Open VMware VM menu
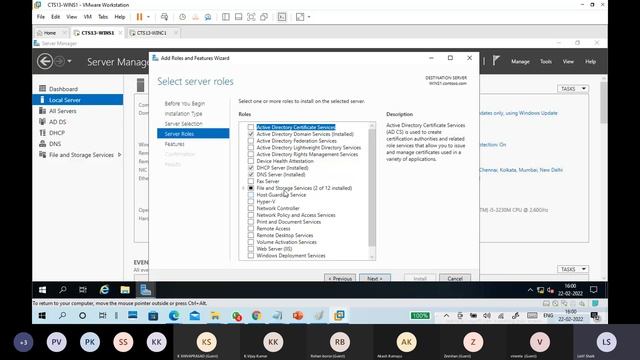Screen dimensions: 640x360 tap(87, 17)
